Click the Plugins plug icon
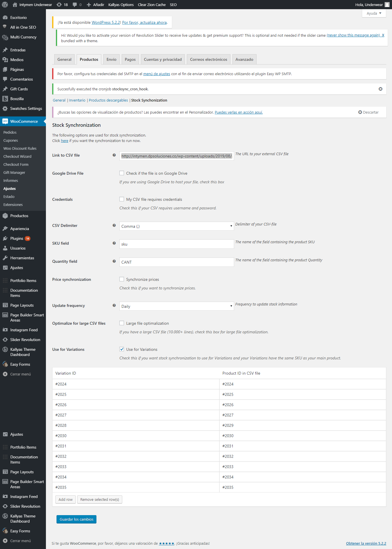This screenshot has width=392, height=549. click(x=5, y=238)
